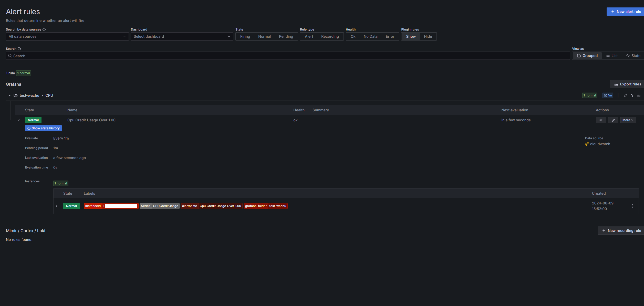
Task: Click the export icon for CPU group
Action: (639, 95)
